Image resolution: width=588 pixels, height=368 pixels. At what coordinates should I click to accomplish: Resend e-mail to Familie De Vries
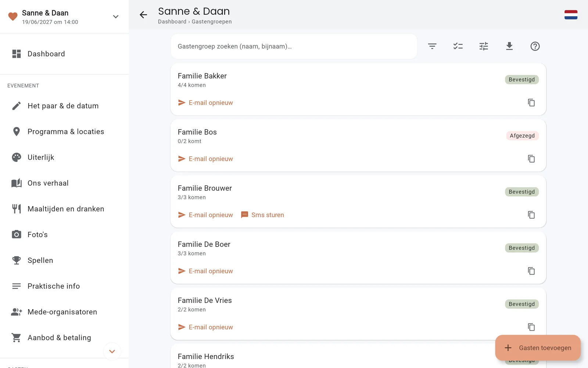(x=205, y=327)
